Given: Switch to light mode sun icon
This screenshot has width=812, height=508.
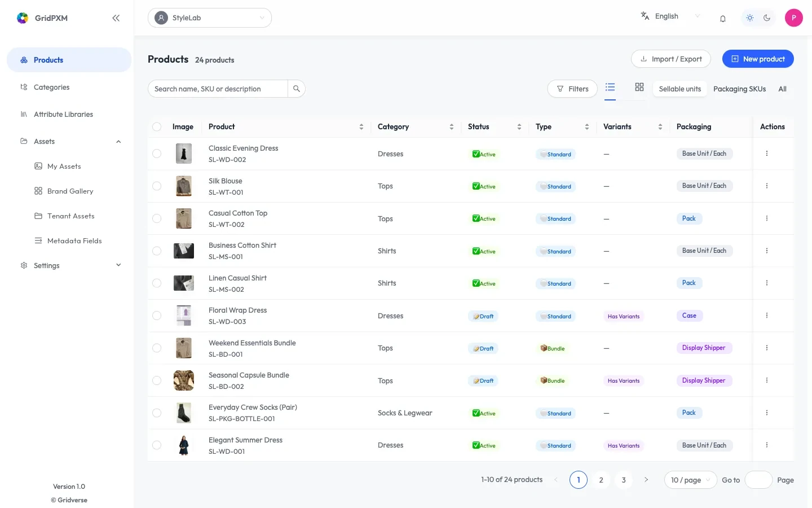Looking at the screenshot, I should click(750, 18).
